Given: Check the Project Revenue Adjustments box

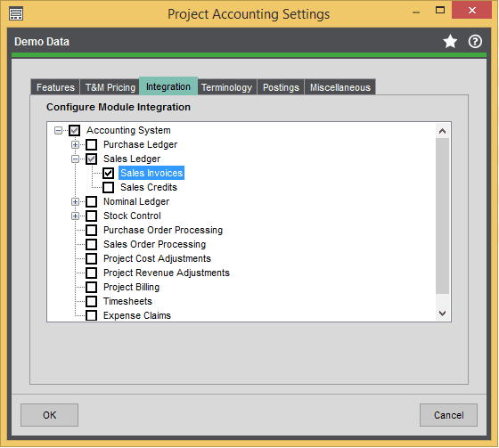Looking at the screenshot, I should (x=92, y=273).
